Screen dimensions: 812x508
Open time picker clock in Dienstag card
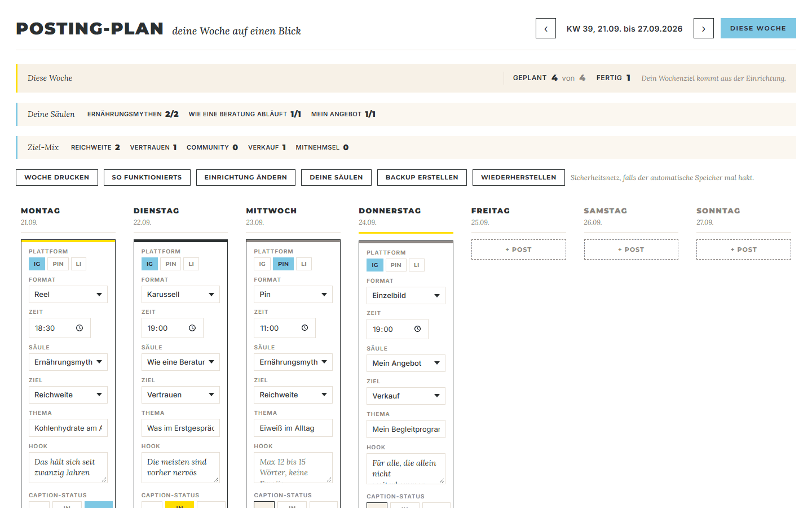pyautogui.click(x=192, y=328)
